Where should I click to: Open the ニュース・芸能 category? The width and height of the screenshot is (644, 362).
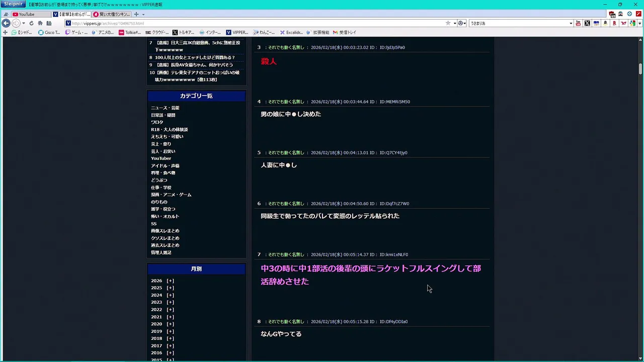(165, 108)
